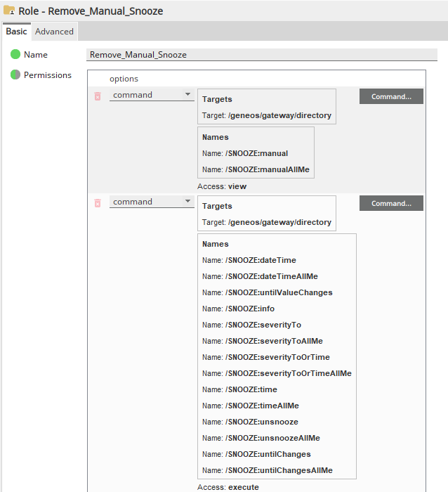Click the second Command... button
The image size is (448, 492).
391,203
